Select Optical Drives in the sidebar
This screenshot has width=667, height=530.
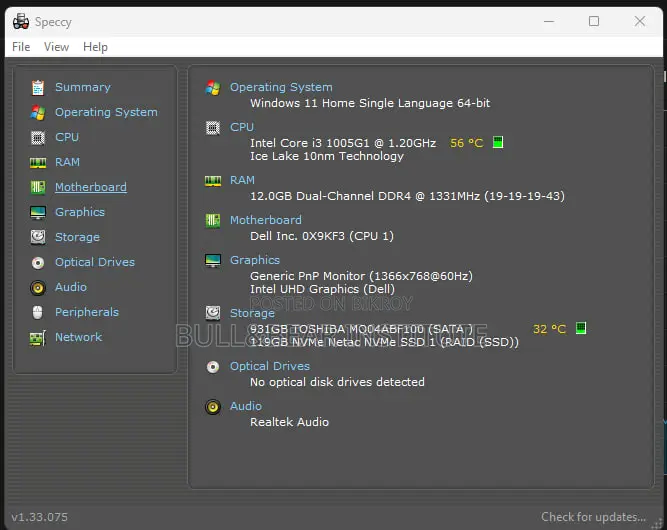click(95, 262)
